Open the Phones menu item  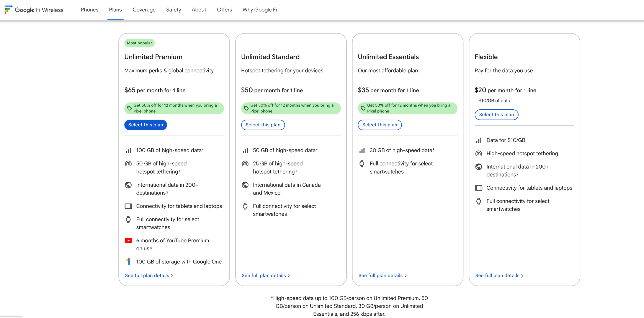click(90, 10)
